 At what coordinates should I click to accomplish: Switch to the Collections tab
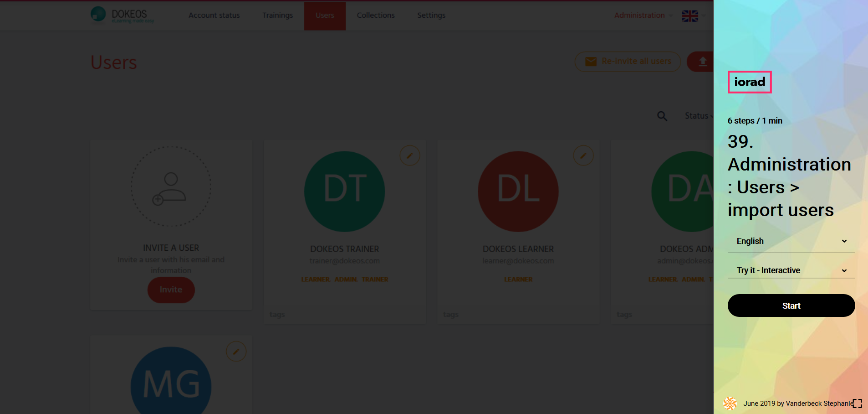(375, 16)
